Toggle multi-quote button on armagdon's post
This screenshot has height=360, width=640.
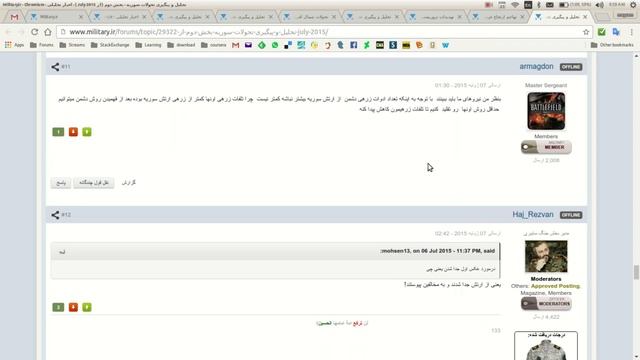94,183
